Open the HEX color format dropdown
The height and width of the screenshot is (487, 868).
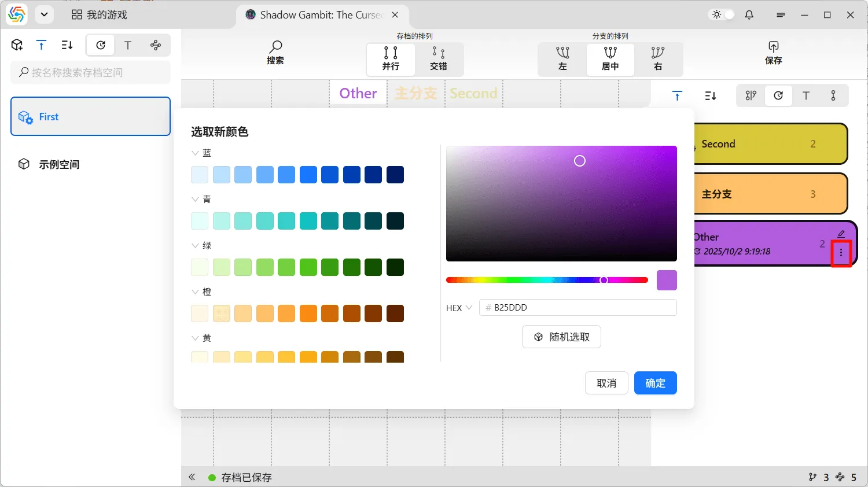[x=459, y=308]
